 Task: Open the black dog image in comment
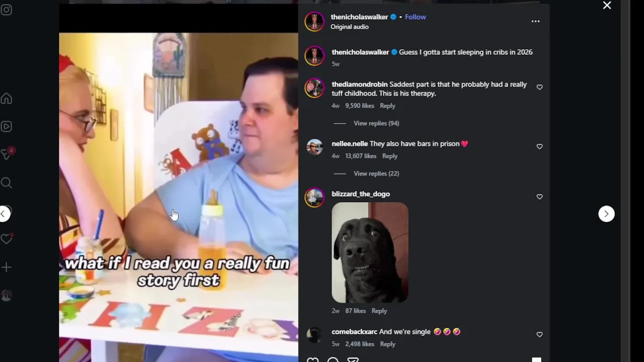(x=370, y=252)
